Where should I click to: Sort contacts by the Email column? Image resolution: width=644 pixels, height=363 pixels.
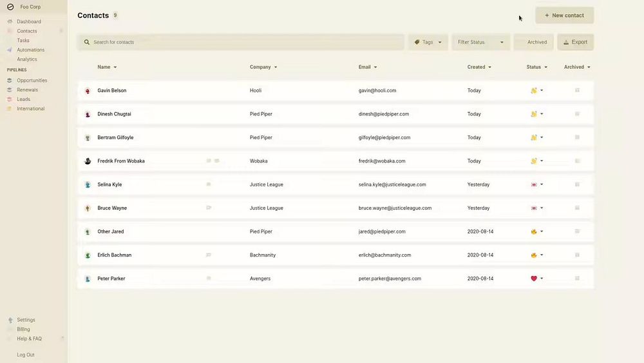pyautogui.click(x=368, y=67)
